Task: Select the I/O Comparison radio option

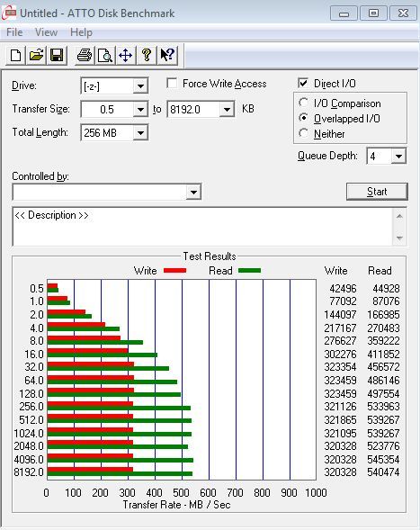Action: click(x=303, y=103)
